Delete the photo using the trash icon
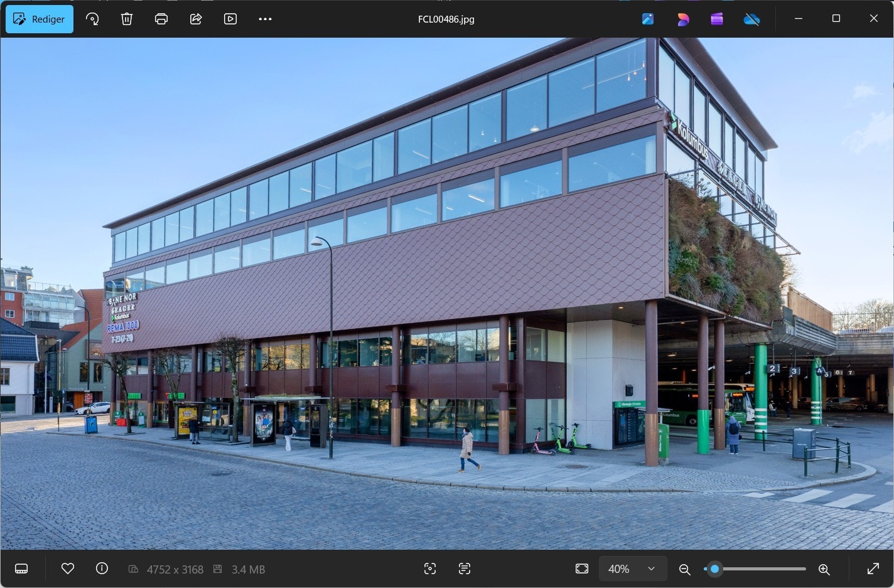This screenshot has width=894, height=588. (127, 19)
